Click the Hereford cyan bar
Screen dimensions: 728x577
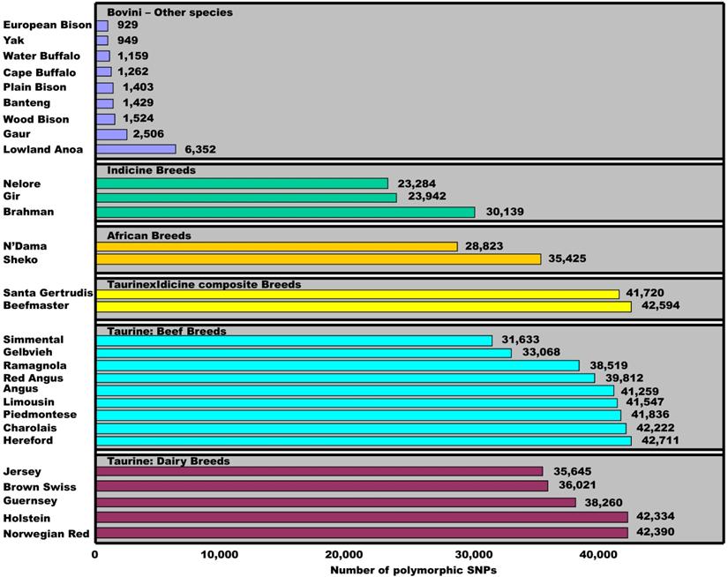(x=363, y=441)
